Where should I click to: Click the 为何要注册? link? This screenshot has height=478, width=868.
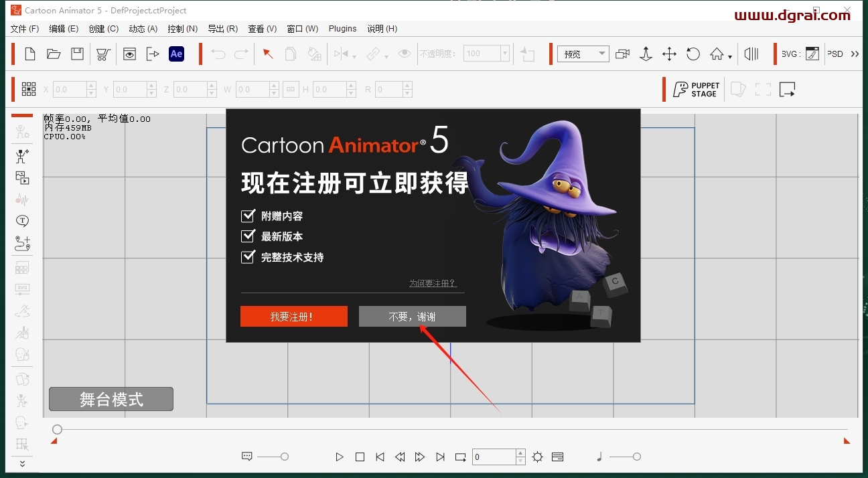(x=434, y=283)
